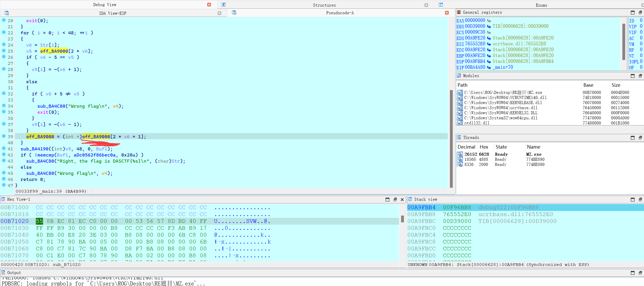
Task: Select thread 26152 MZ.exe row
Action: point(550,154)
